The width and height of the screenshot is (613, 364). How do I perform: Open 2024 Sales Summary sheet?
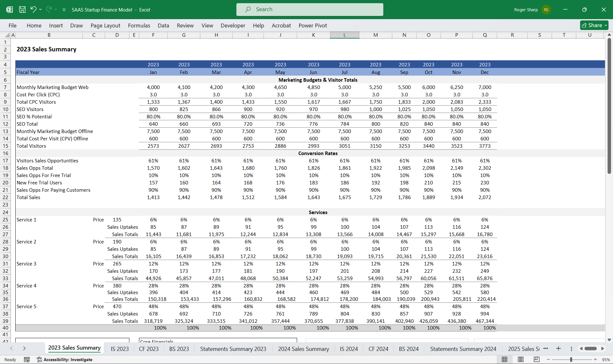coord(303,349)
